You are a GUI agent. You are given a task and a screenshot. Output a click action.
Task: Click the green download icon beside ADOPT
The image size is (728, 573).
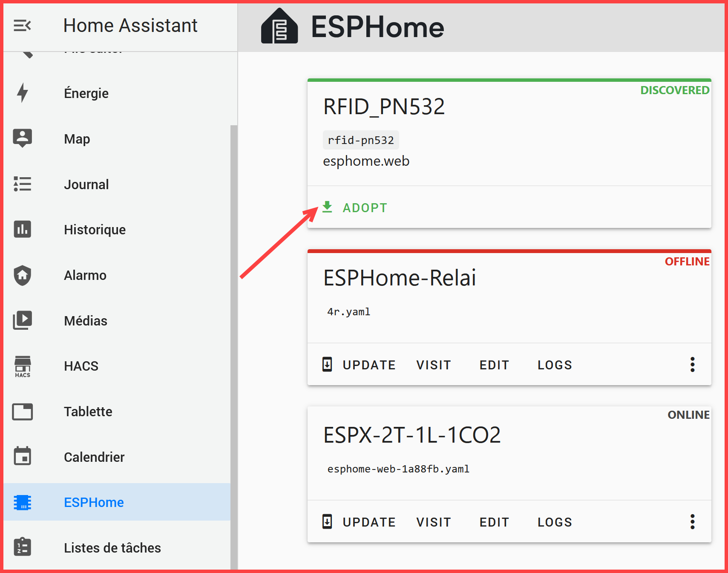[327, 207]
